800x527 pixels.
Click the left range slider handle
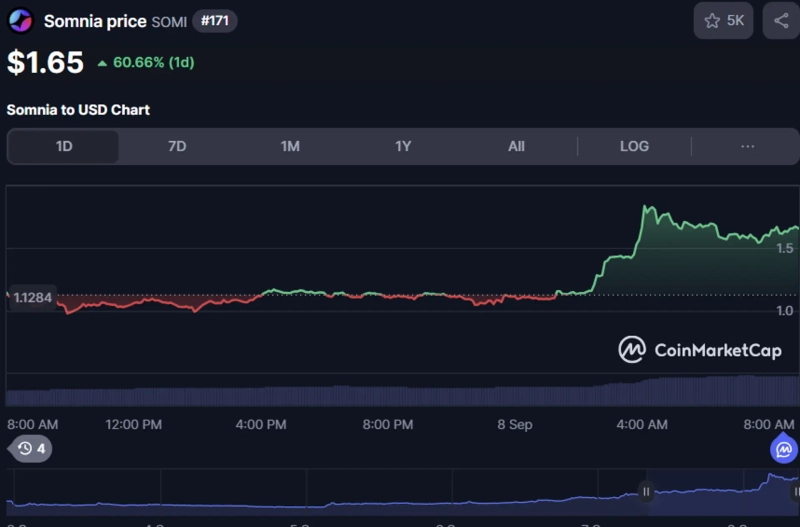pos(646,491)
